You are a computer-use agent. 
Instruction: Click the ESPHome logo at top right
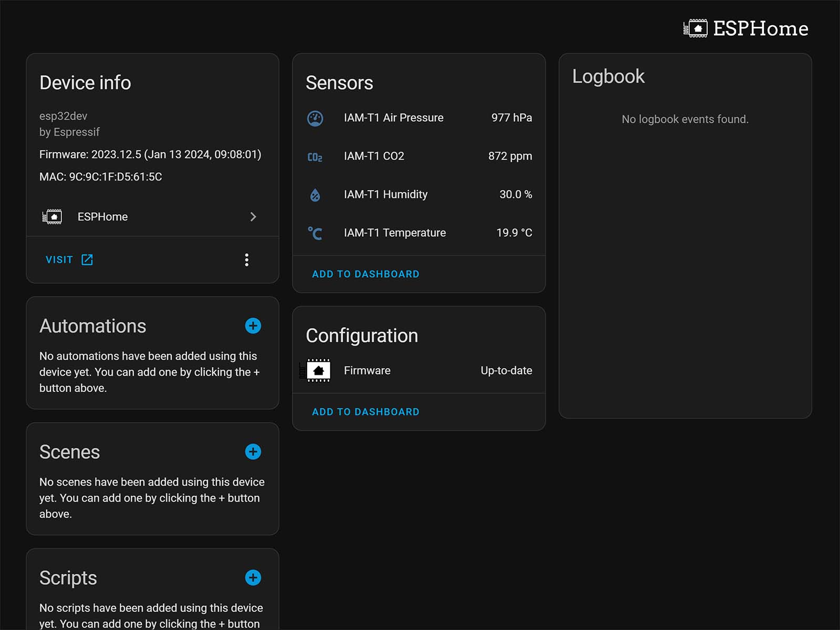click(x=745, y=28)
